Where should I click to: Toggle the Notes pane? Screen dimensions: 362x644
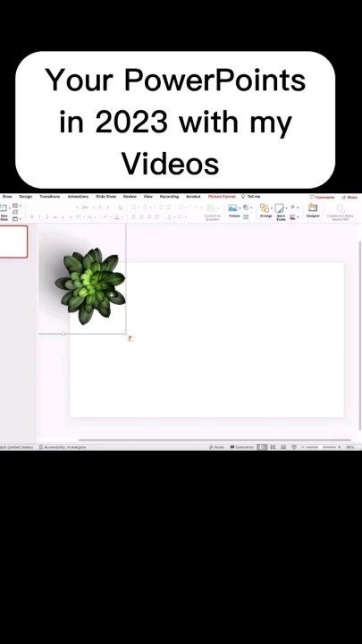coord(216,447)
